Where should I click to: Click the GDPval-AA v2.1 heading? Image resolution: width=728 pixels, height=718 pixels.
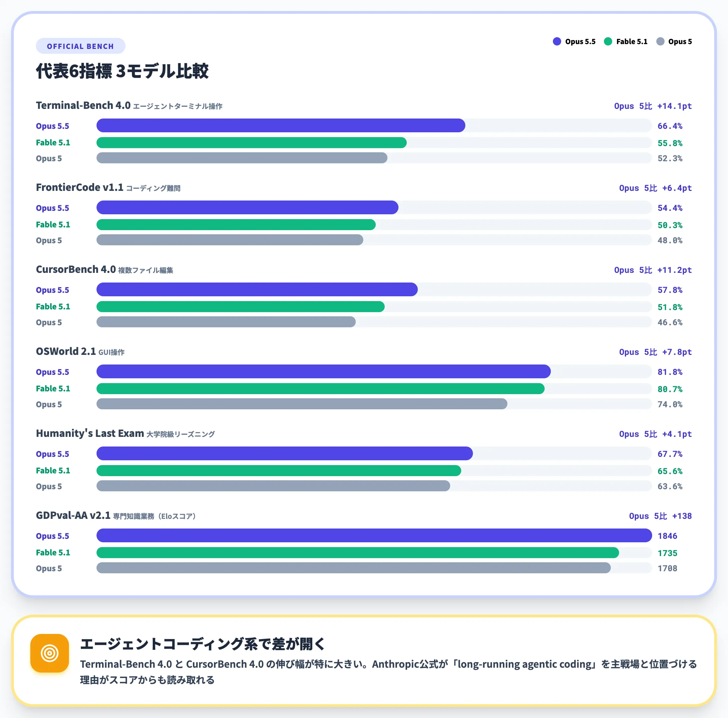(x=73, y=515)
